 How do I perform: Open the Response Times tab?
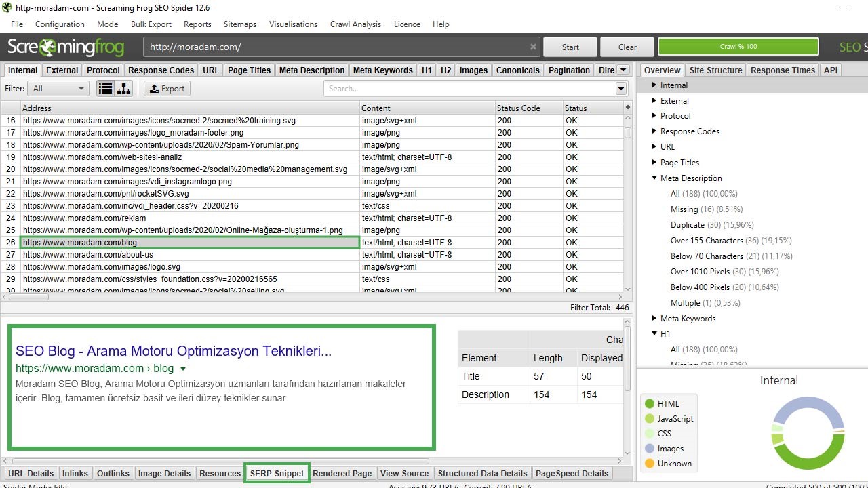coord(783,70)
